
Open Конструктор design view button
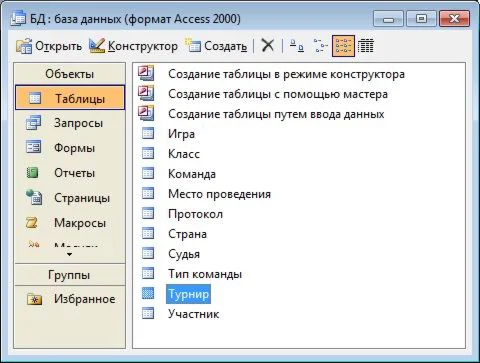pyautogui.click(x=133, y=46)
